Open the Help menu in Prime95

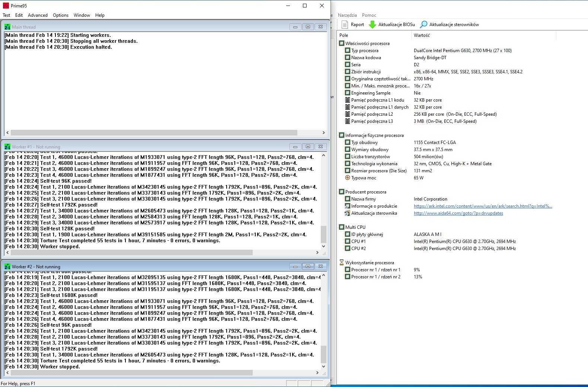(100, 15)
